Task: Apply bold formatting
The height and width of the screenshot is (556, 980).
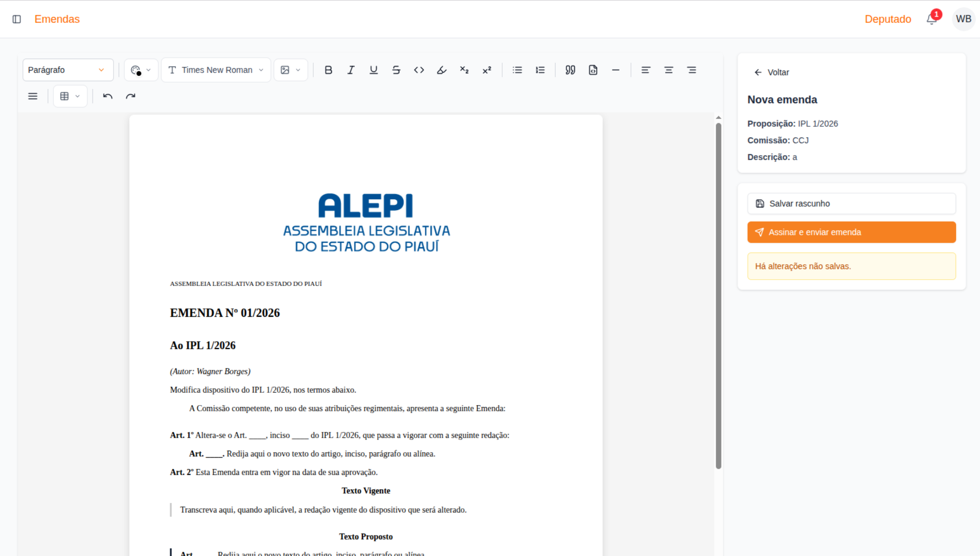Action: 328,70
